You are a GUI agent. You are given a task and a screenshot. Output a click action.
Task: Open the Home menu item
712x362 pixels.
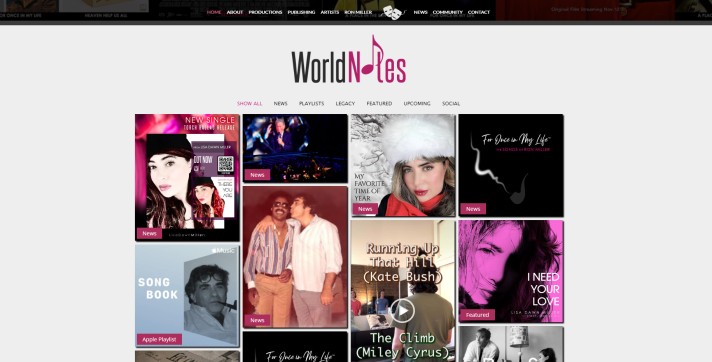214,12
